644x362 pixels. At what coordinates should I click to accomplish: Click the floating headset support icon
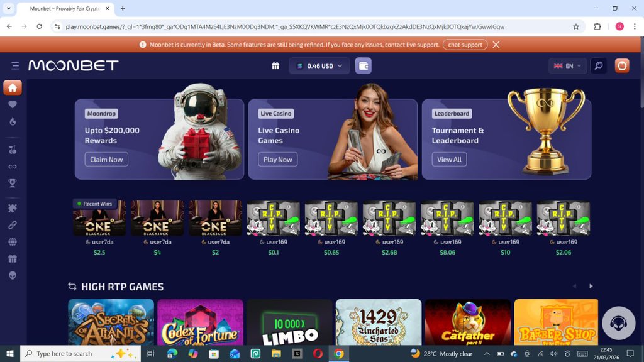point(618,322)
